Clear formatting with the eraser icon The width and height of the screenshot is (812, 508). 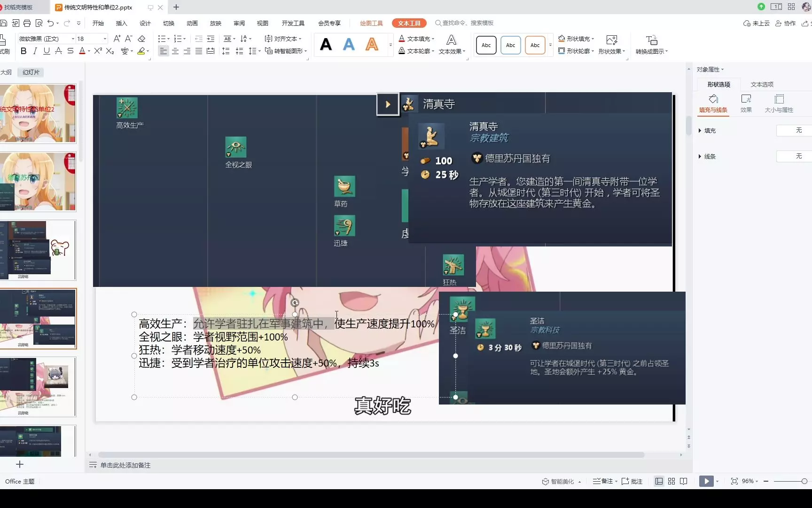(141, 39)
